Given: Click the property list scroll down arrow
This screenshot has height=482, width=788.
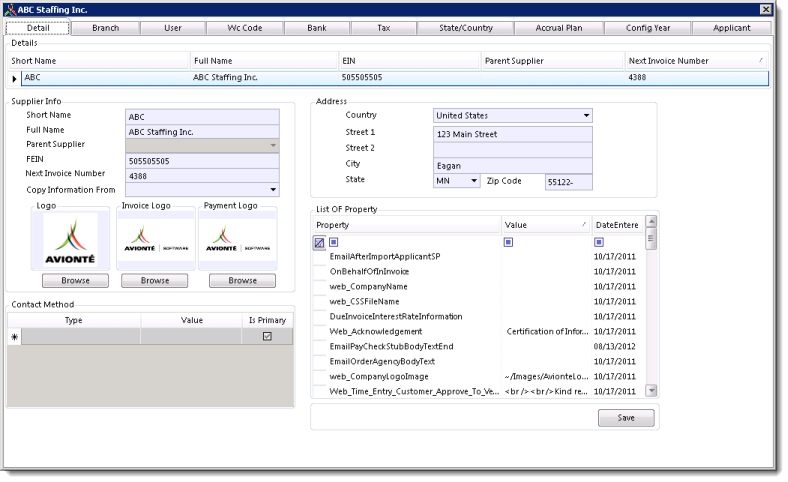Looking at the screenshot, I should pyautogui.click(x=651, y=391).
